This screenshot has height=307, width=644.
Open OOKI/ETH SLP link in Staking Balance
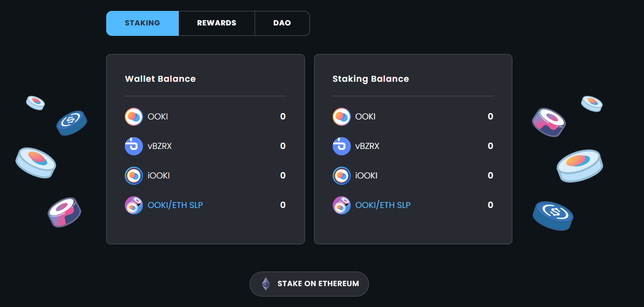tap(383, 205)
